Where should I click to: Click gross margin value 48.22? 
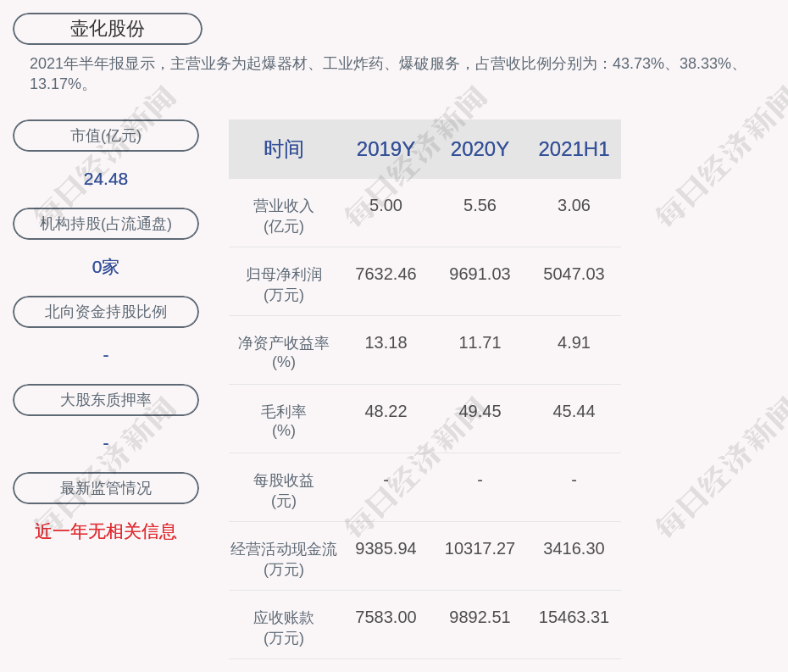pyautogui.click(x=386, y=411)
